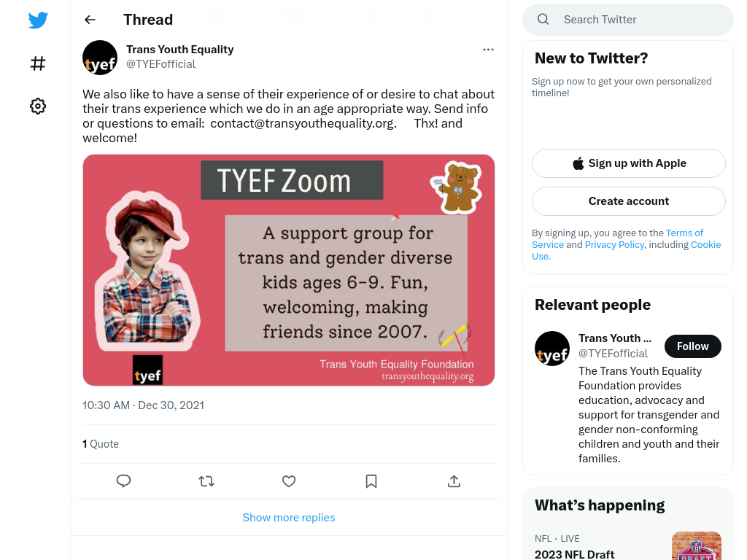The width and height of the screenshot is (747, 560).
Task: Share the tweet with the upload icon
Action: [454, 481]
